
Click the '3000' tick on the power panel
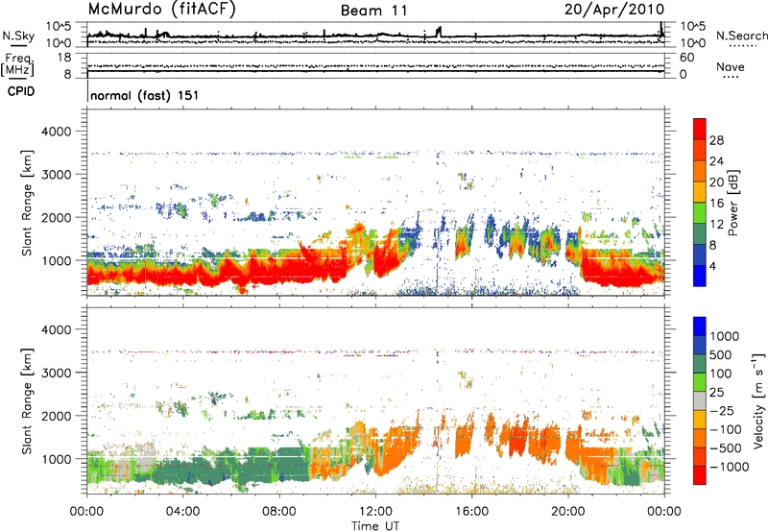click(x=56, y=175)
